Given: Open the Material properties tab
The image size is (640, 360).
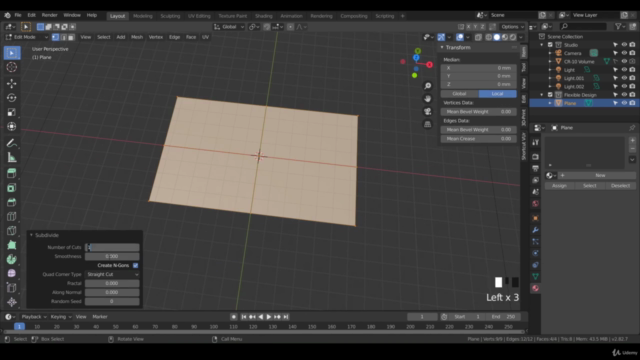Looking at the screenshot, I should coord(536,288).
